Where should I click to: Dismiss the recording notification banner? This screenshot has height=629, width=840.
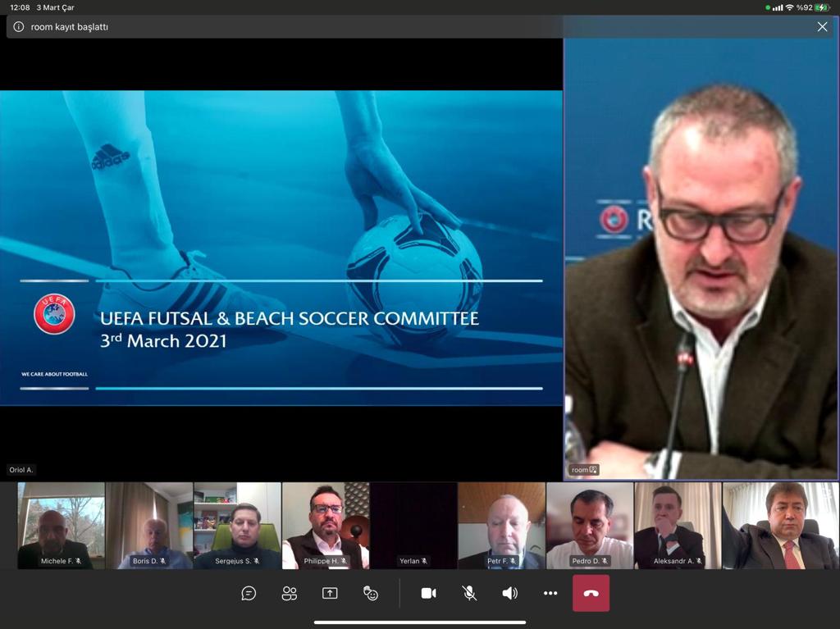822,27
